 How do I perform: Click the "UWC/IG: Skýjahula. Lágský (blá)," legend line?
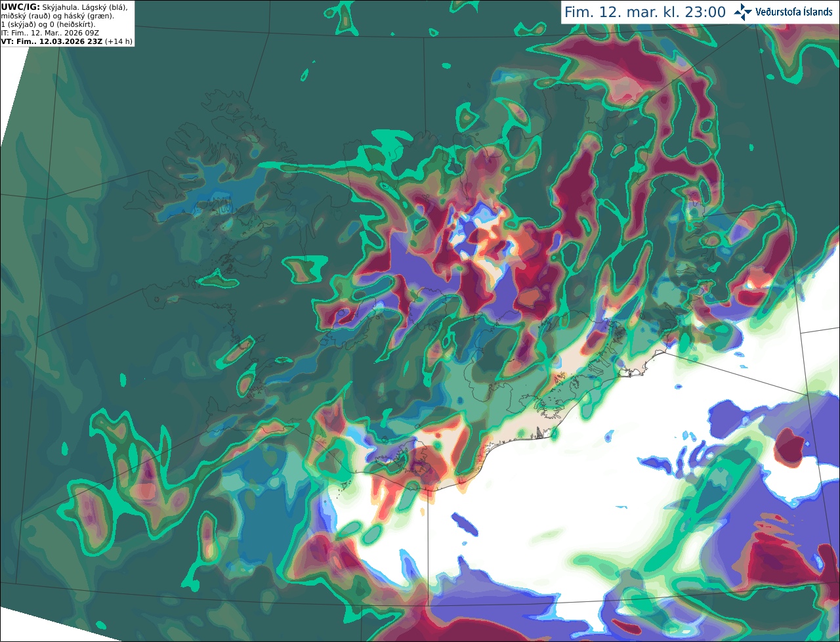(64, 7)
